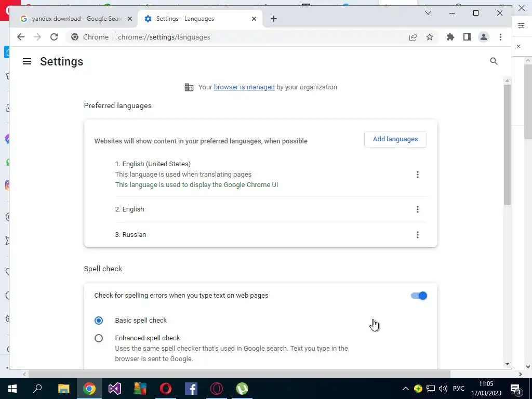
Task: Select Basic spell check option
Action: click(99, 320)
